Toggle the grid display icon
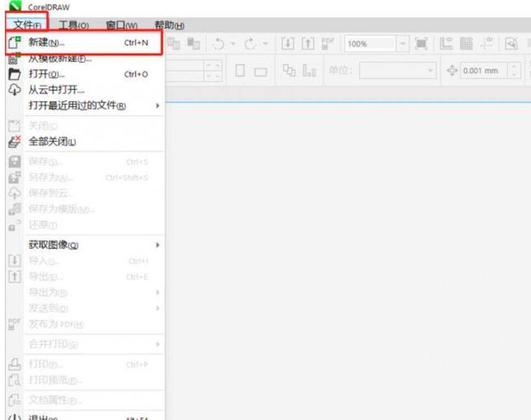This screenshot has height=420, width=531. point(466,43)
